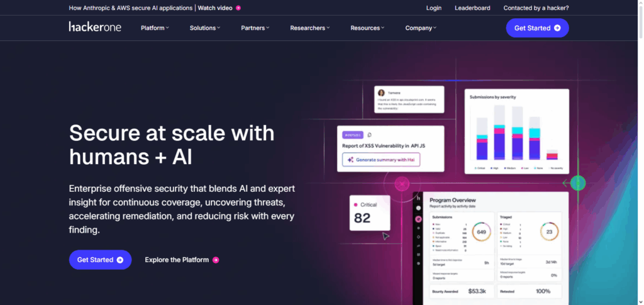Open the Leaderboard link
This screenshot has height=305, width=644.
[472, 8]
